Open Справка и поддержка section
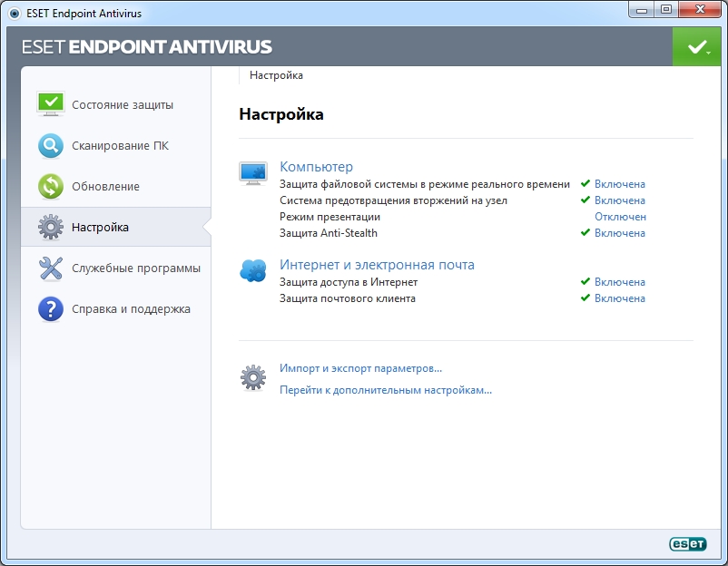 [x=131, y=309]
